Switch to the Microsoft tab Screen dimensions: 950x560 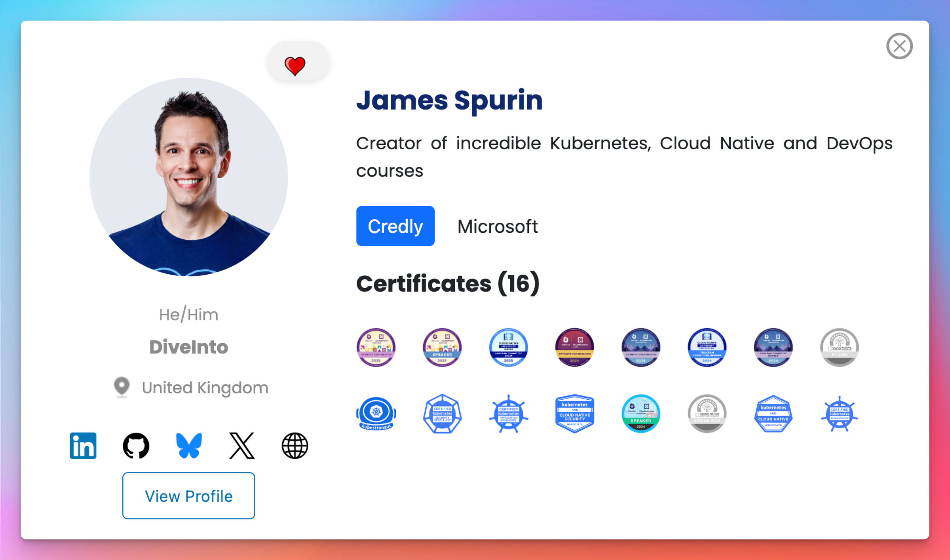(497, 226)
